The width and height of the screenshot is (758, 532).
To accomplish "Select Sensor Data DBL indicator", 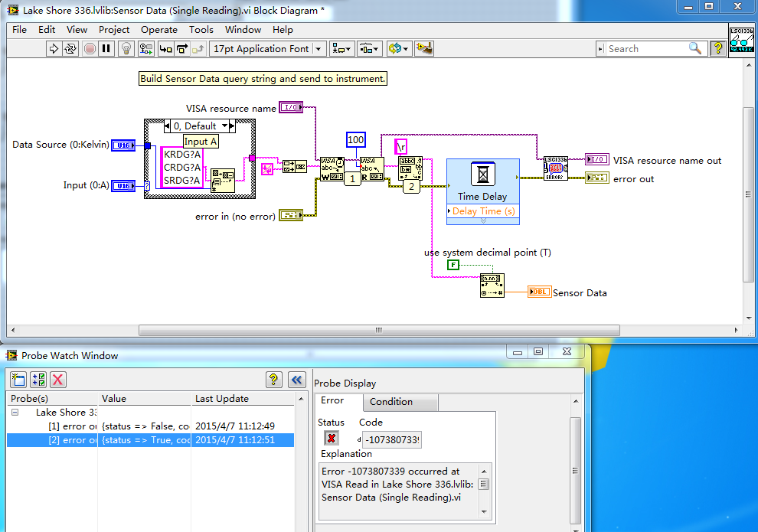I will coord(540,292).
